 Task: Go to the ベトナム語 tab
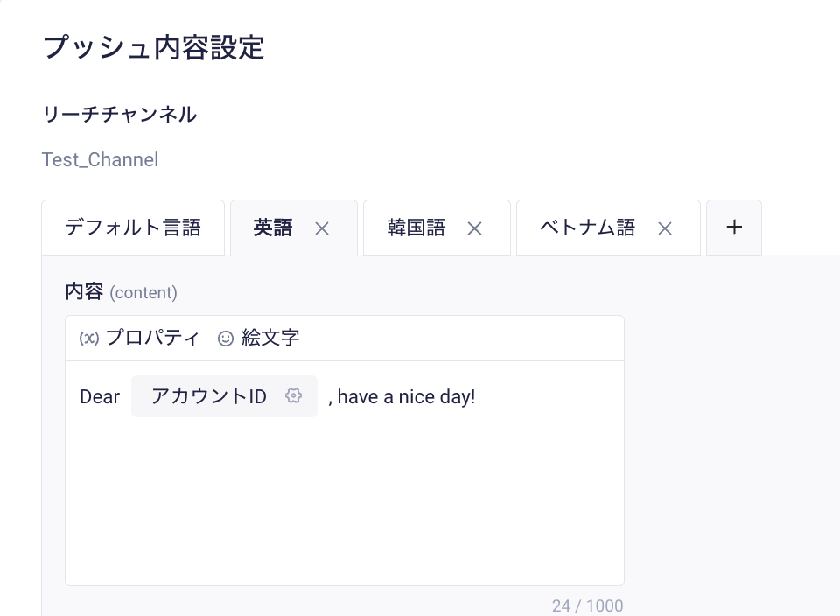tap(588, 228)
